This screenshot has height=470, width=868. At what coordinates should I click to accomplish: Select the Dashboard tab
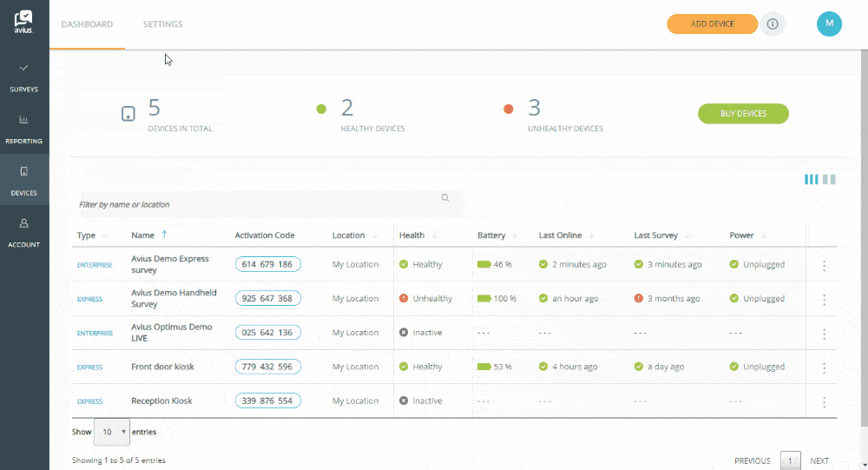point(87,24)
